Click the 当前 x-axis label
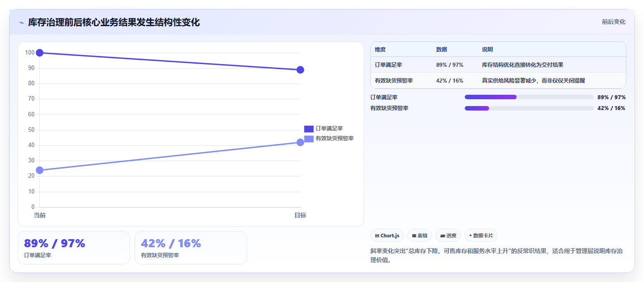The image size is (644, 282). point(40,215)
